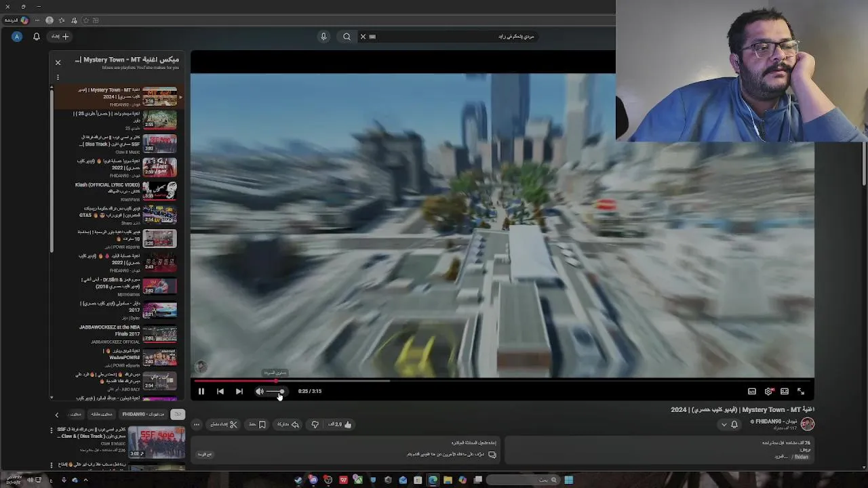Screen dimensions: 868x488
Task: Open options for the SSF recommended video
Action: coord(51,430)
